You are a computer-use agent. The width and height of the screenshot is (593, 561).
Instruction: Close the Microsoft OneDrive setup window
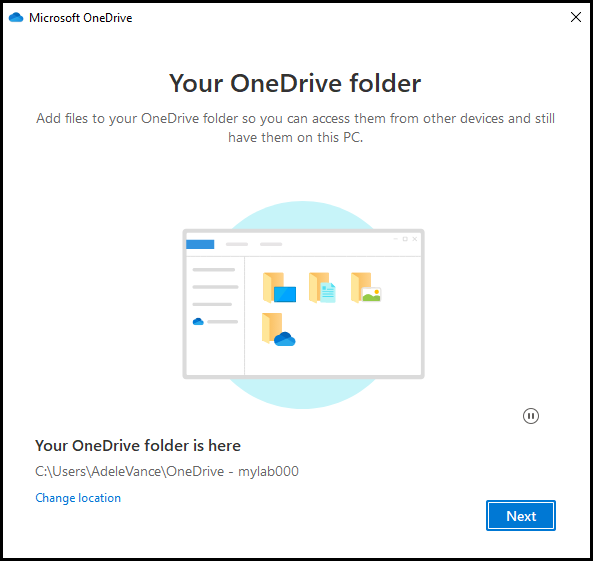576,17
